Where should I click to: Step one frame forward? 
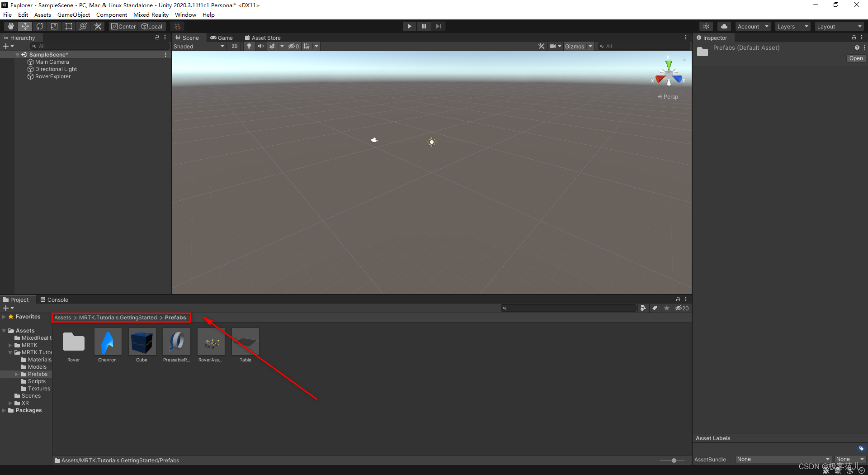tap(438, 26)
